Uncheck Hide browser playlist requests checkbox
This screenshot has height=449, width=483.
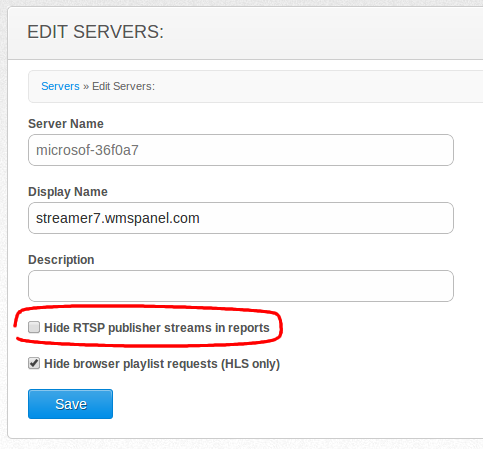tap(34, 363)
